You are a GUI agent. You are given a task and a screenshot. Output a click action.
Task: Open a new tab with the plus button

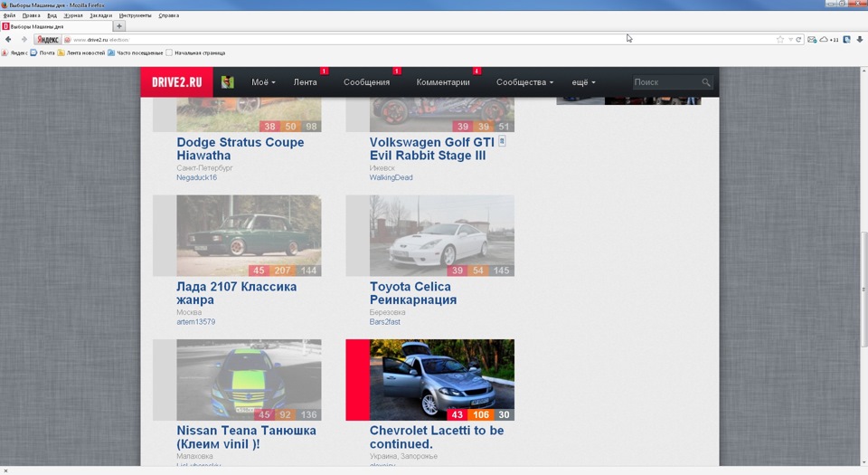point(119,26)
